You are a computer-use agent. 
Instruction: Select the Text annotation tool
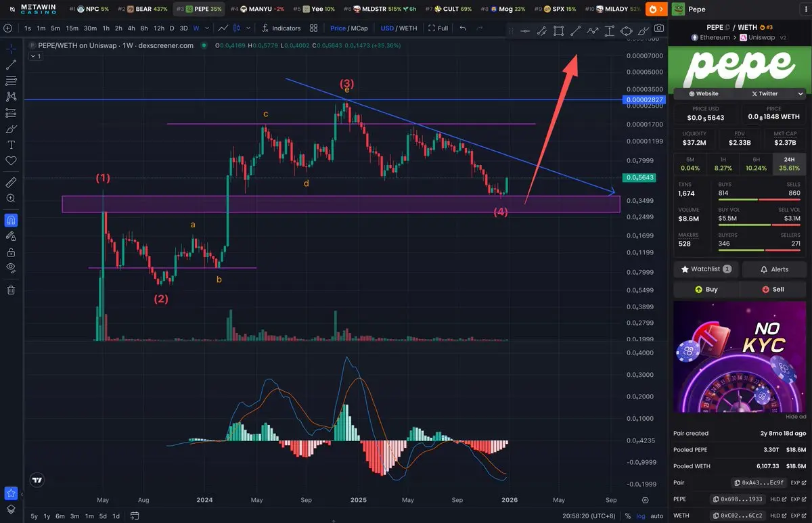[x=11, y=145]
